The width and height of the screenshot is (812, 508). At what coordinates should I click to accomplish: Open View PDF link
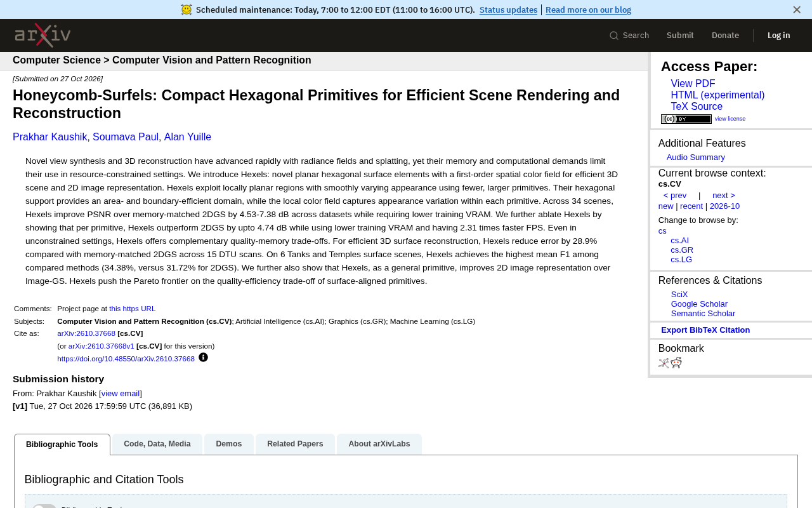[x=693, y=84]
